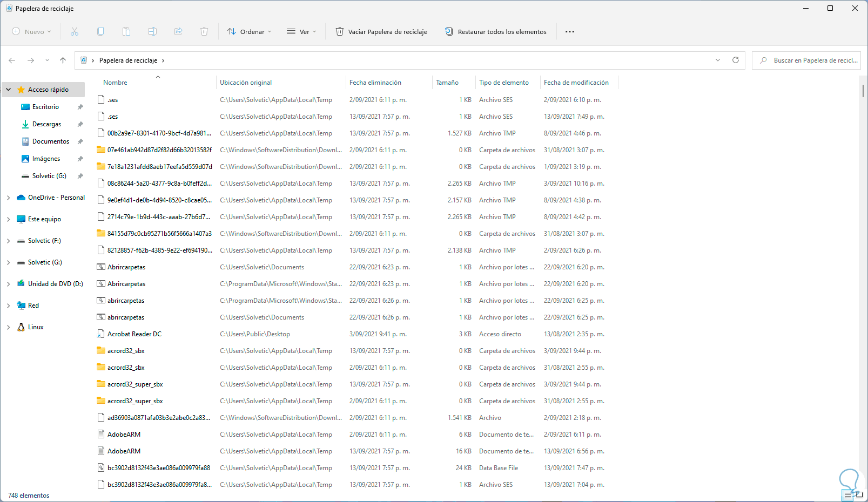868x502 pixels.
Task: Click folder icon of 07e461ab942d87d2f82d66b32013582f
Action: (101, 150)
